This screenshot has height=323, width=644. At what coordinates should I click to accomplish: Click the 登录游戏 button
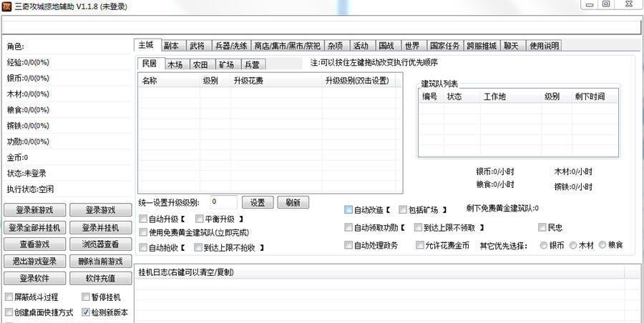tap(101, 209)
